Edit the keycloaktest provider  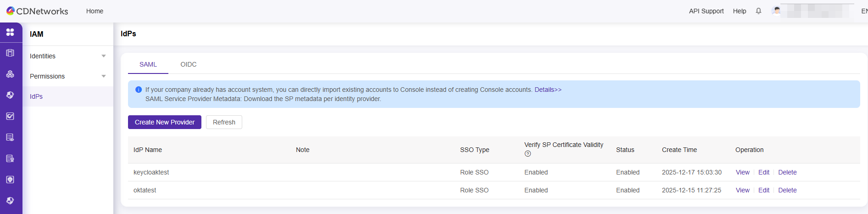point(764,172)
